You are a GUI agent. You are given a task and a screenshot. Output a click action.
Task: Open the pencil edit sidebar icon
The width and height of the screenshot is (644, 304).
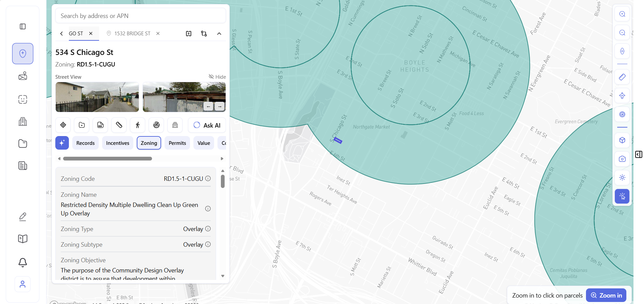(23, 216)
